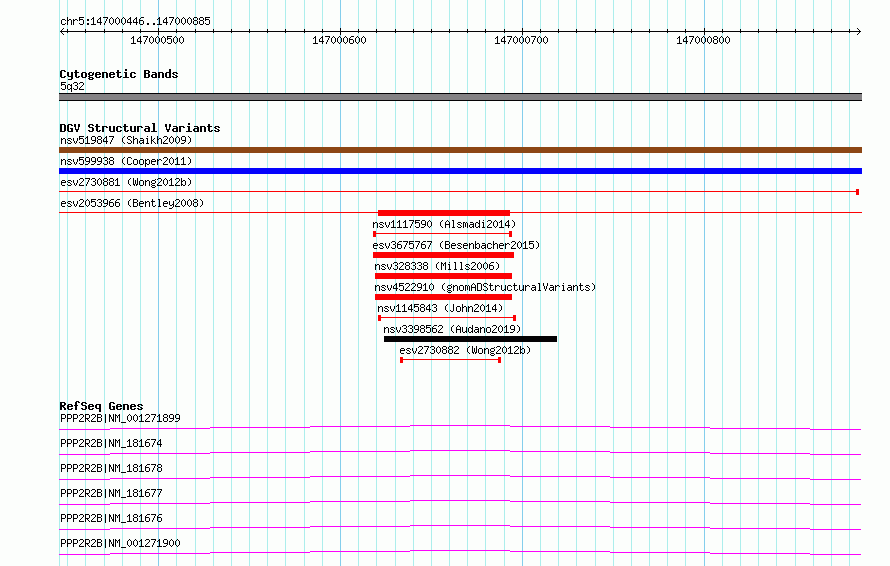Open nsv1117590 (Alsmadi2014) variant
This screenshot has height=566, width=890.
coord(444,224)
